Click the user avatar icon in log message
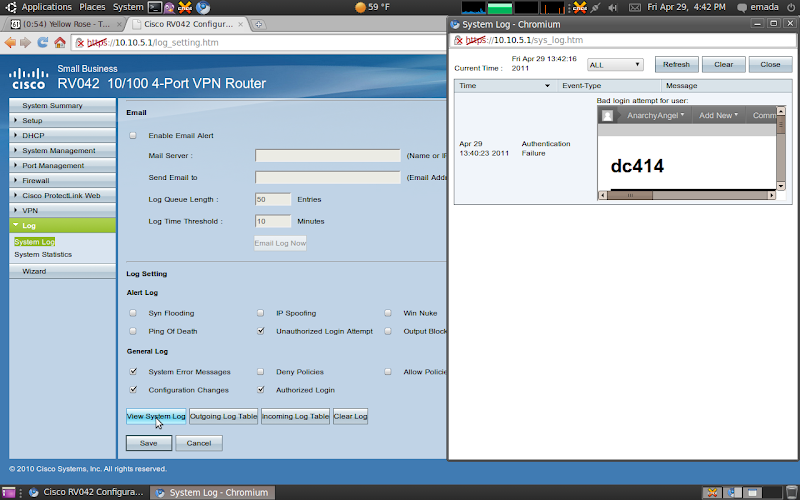Screen dimensions: 800x500 [607, 116]
